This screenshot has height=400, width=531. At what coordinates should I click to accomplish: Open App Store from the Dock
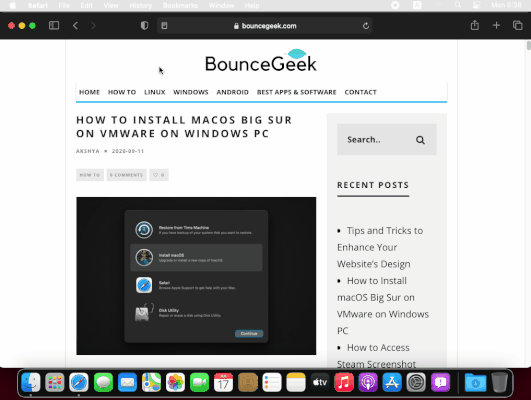[x=392, y=382]
